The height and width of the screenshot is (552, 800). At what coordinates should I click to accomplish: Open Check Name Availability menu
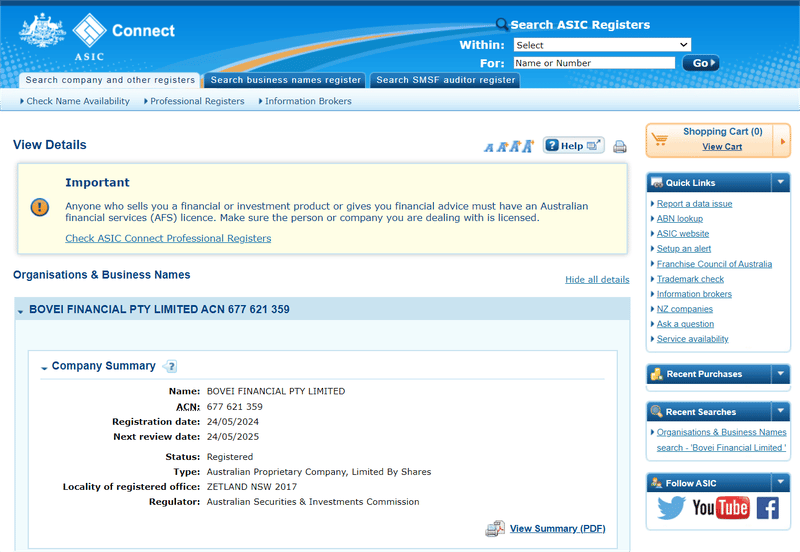coord(76,101)
